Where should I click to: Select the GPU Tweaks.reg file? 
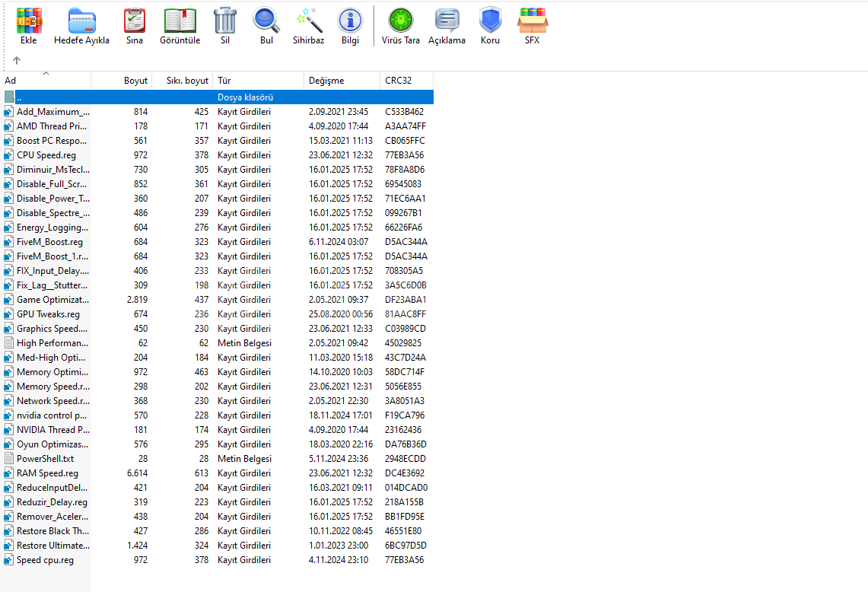[x=48, y=314]
